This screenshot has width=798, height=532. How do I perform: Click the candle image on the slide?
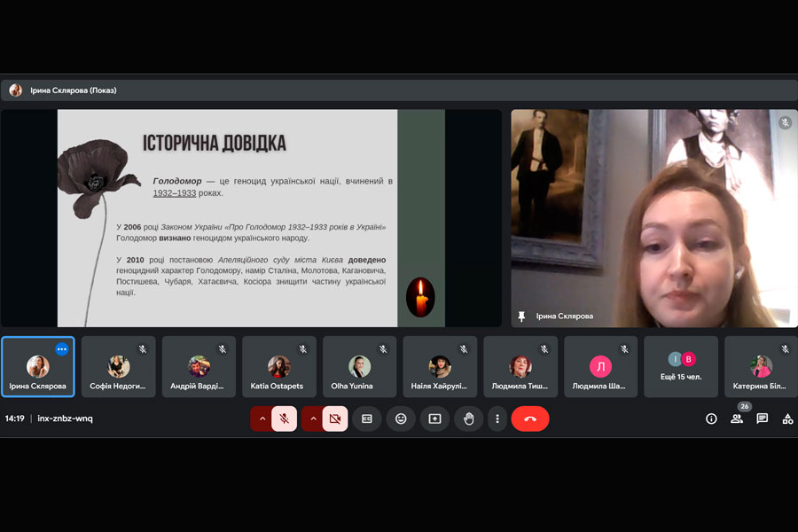coord(420,297)
